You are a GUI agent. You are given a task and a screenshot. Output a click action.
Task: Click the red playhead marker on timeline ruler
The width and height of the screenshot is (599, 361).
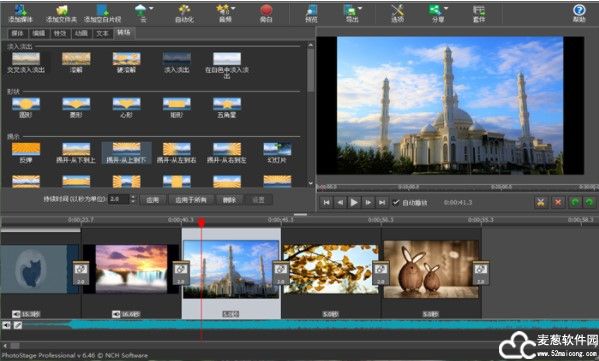pos(201,222)
